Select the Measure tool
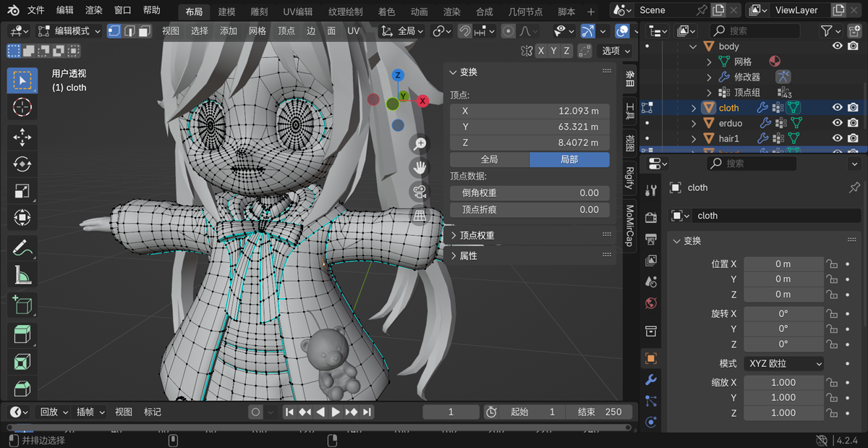 [22, 275]
